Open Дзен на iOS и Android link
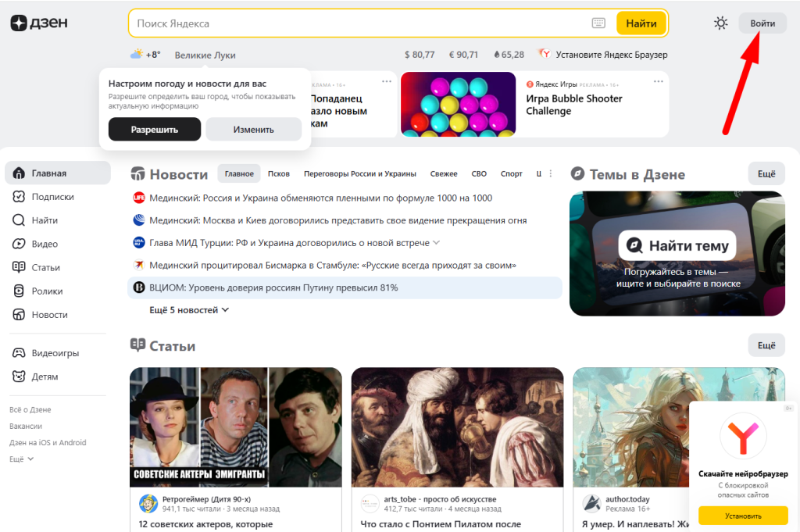The image size is (800, 532). tap(48, 443)
